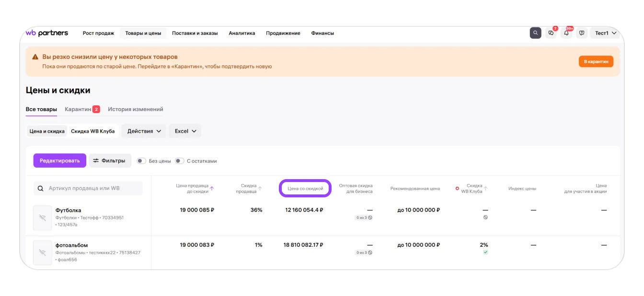Image resolution: width=644 pixels, height=296 pixels.
Task: Click Цена для участия в акции header
Action: [586, 188]
